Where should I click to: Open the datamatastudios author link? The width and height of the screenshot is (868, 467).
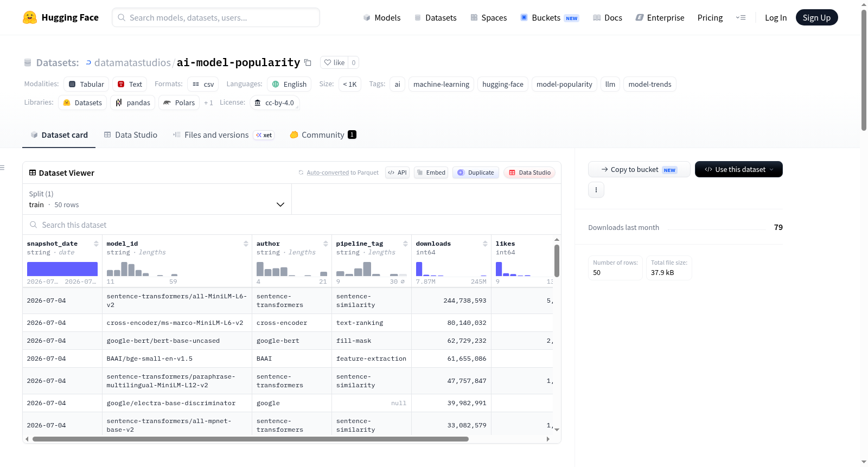(132, 62)
